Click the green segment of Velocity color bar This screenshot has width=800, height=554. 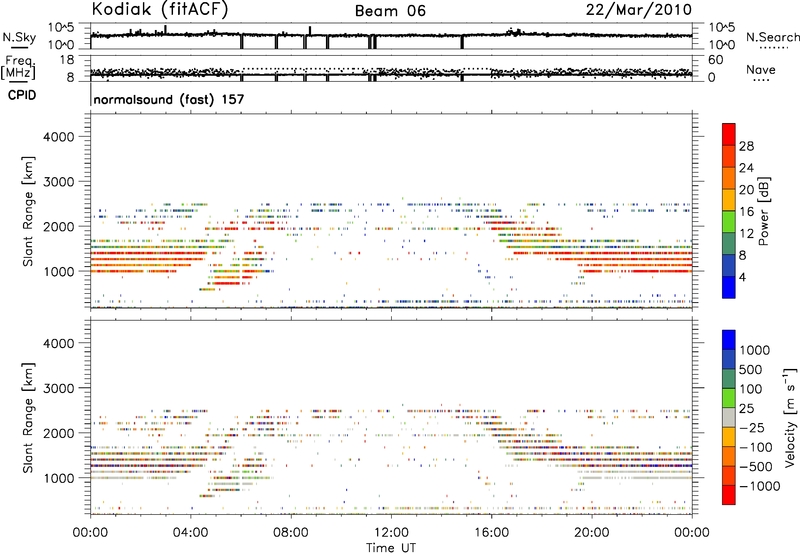click(x=729, y=398)
